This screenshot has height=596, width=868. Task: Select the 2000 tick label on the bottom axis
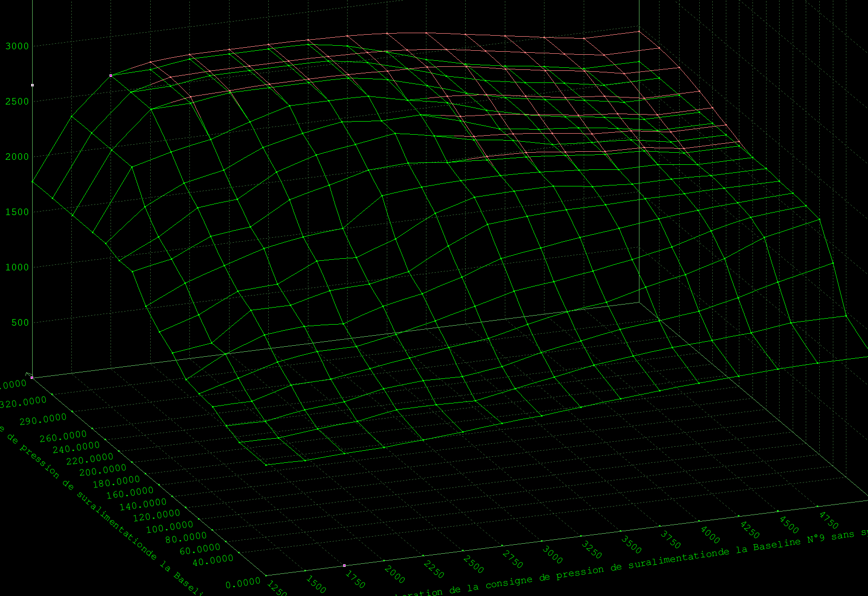394,574
